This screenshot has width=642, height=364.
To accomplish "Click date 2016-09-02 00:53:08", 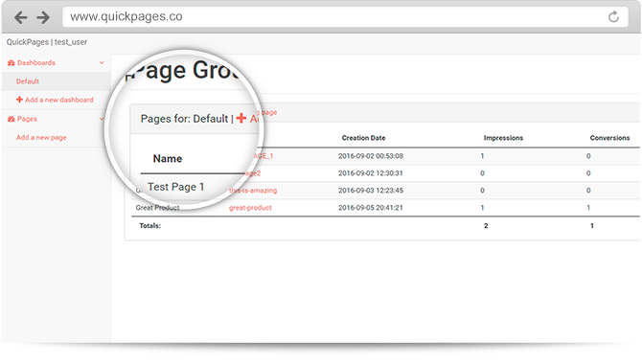I will (371, 156).
